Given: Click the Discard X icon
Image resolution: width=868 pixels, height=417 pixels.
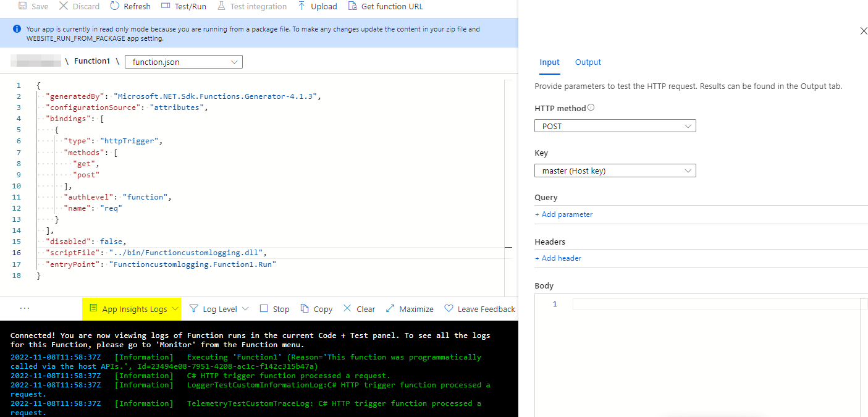Looking at the screenshot, I should (64, 6).
